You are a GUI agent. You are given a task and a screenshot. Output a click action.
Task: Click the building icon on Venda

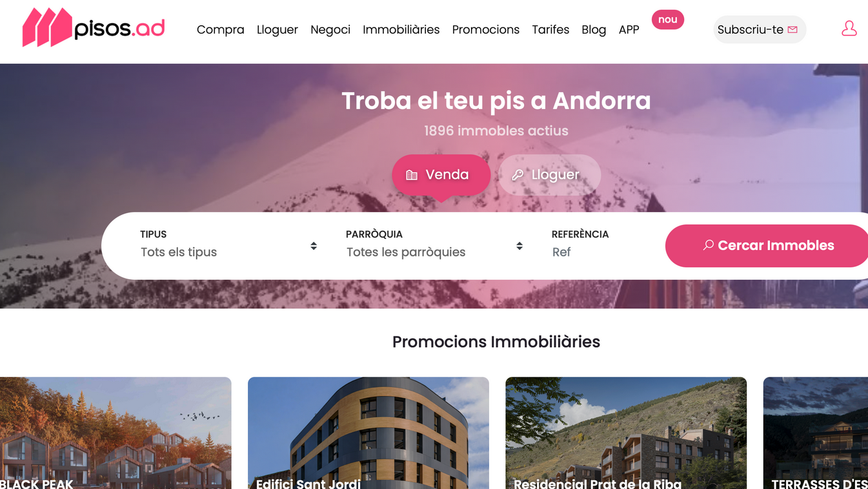pyautogui.click(x=412, y=175)
